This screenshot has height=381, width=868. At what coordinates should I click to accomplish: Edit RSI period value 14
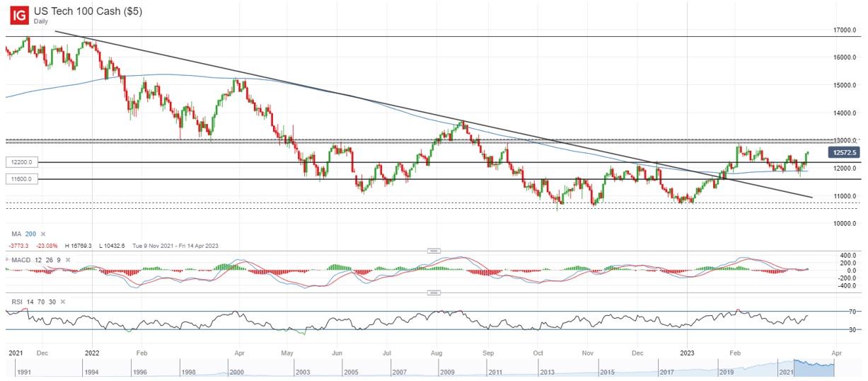pos(30,302)
